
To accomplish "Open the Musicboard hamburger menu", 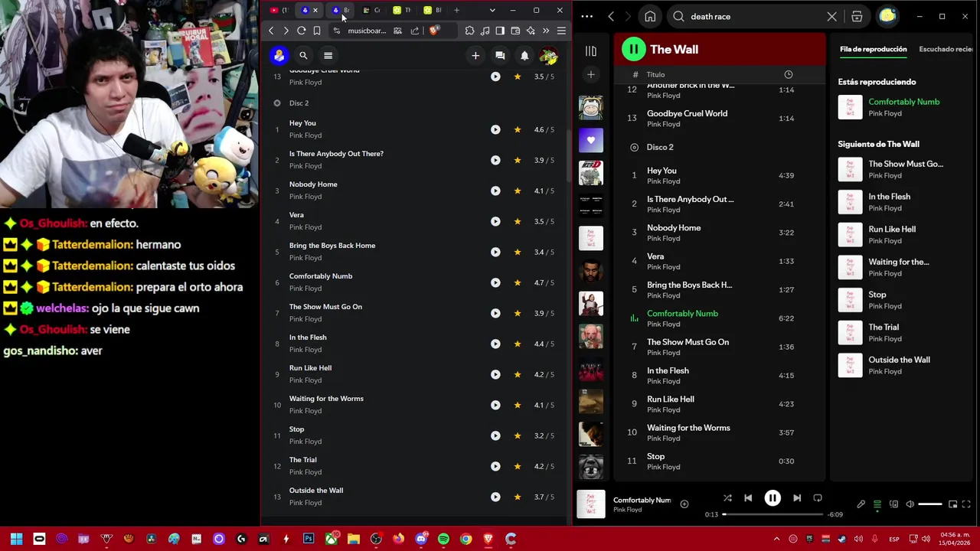I will point(328,55).
